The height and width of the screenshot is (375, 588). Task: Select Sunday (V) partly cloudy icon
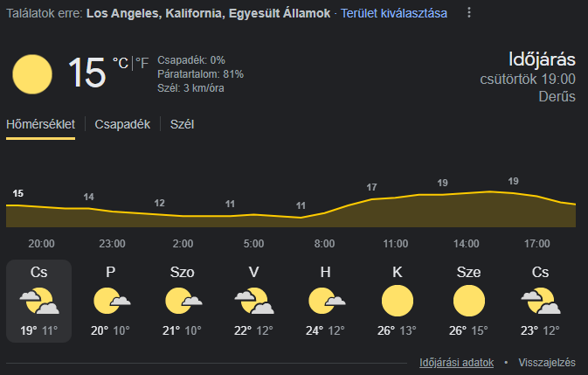pyautogui.click(x=253, y=302)
